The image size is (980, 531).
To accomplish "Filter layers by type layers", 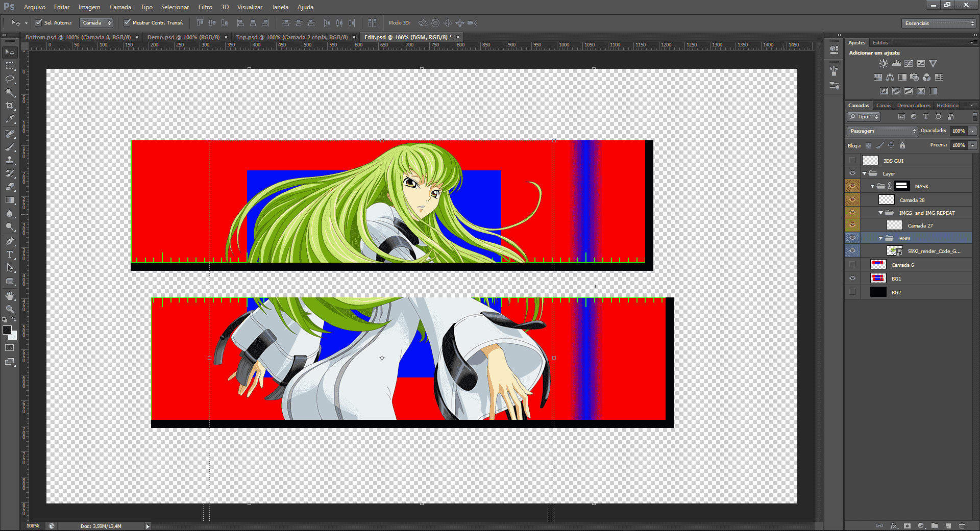I will point(926,117).
